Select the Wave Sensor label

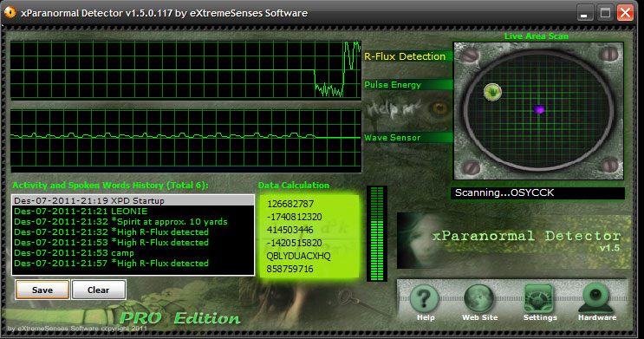[393, 138]
